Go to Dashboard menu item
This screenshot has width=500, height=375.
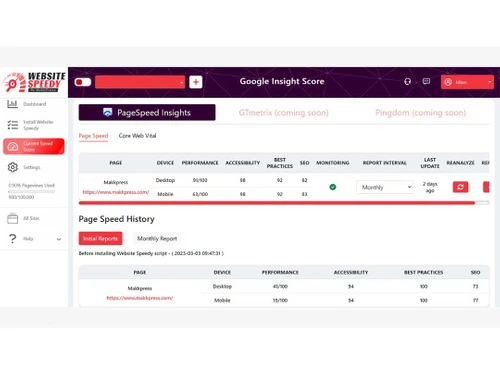pos(35,104)
